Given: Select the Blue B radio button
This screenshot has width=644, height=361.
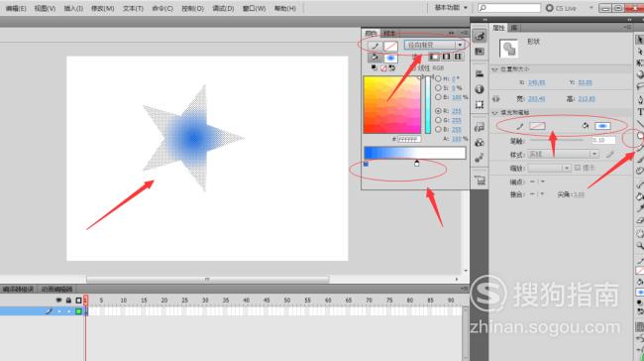Looking at the screenshot, I should tap(438, 130).
